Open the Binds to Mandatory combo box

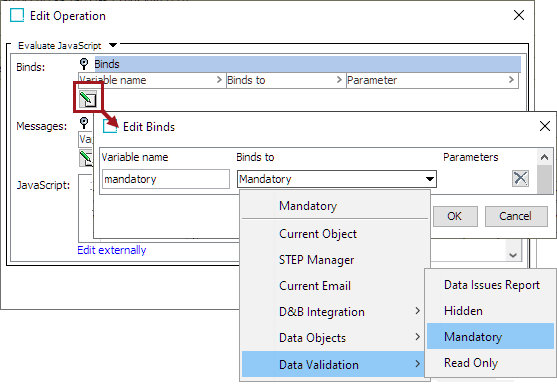coord(337,179)
